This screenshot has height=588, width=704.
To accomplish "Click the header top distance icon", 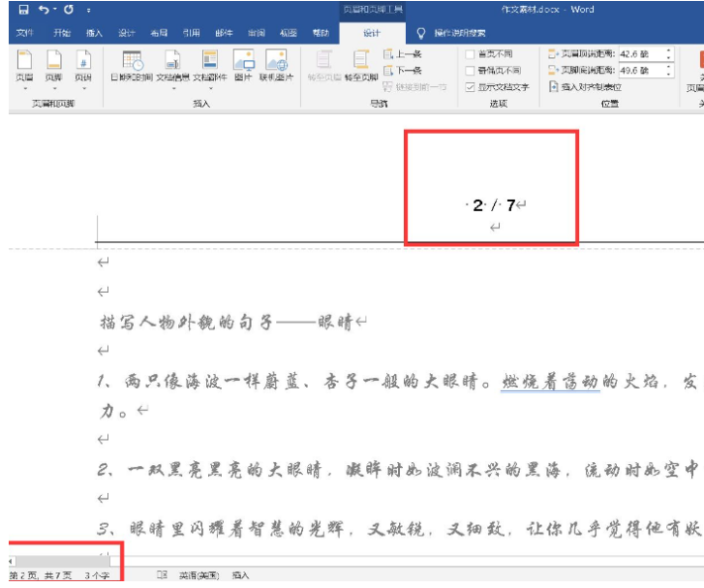I will click(x=553, y=54).
